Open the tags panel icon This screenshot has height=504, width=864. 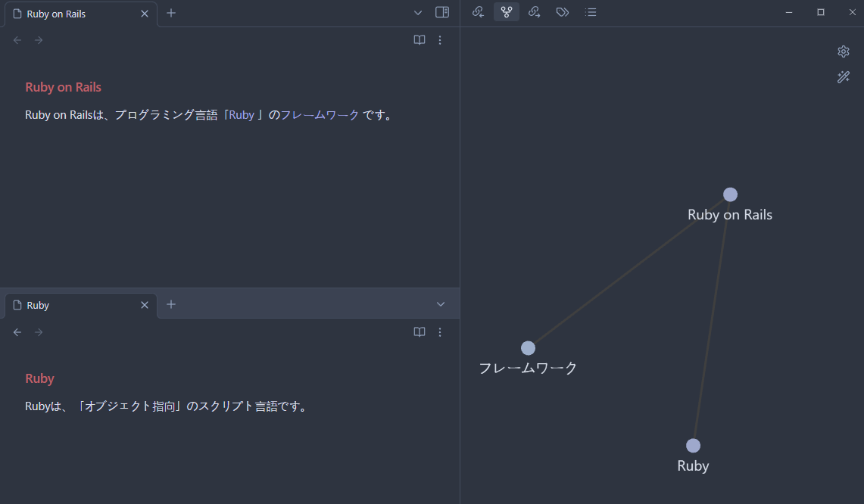click(x=562, y=12)
